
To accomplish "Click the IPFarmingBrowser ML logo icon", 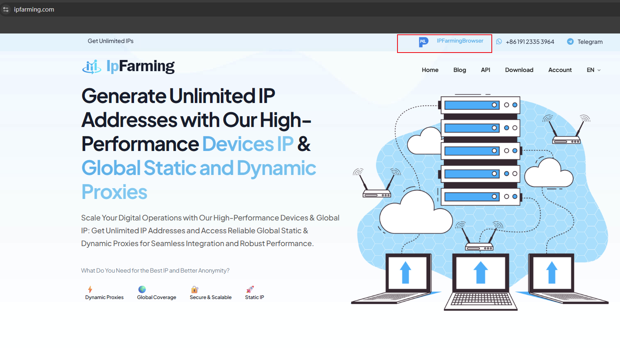I will point(424,41).
